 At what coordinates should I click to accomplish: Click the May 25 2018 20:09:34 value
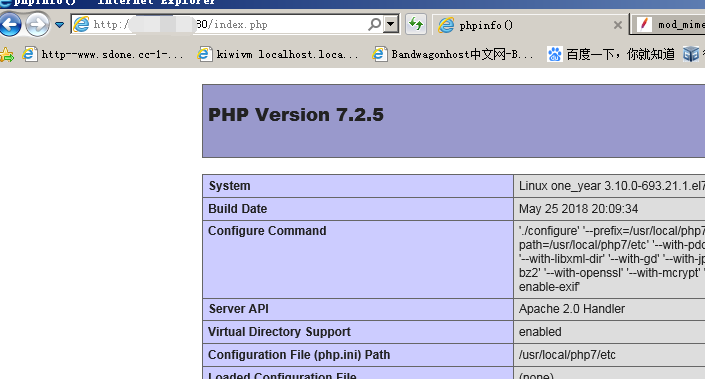(578, 209)
